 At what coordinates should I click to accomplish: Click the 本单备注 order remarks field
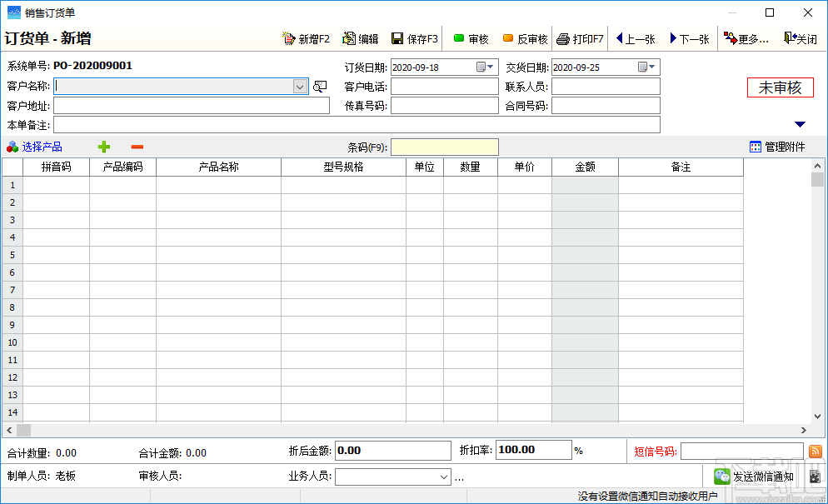(357, 125)
